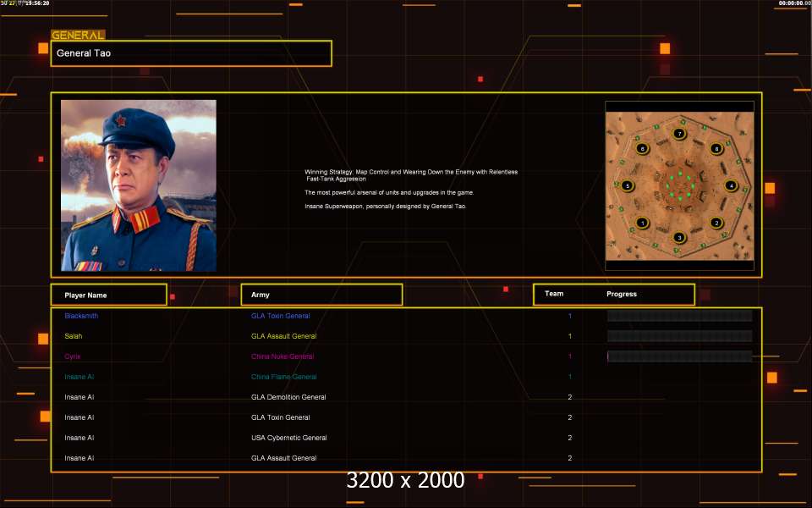This screenshot has height=508, width=812.
Task: Click start position 1 marker on map
Action: point(642,223)
